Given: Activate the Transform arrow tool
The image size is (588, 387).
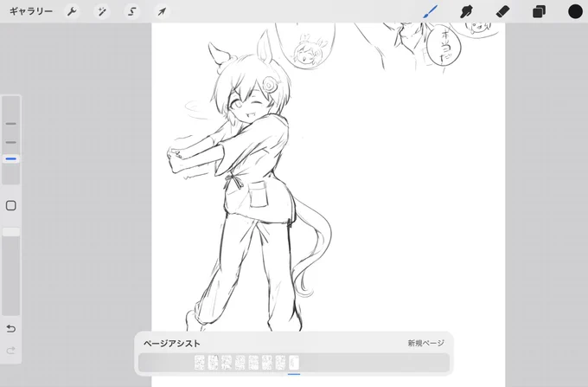Looking at the screenshot, I should point(162,11).
